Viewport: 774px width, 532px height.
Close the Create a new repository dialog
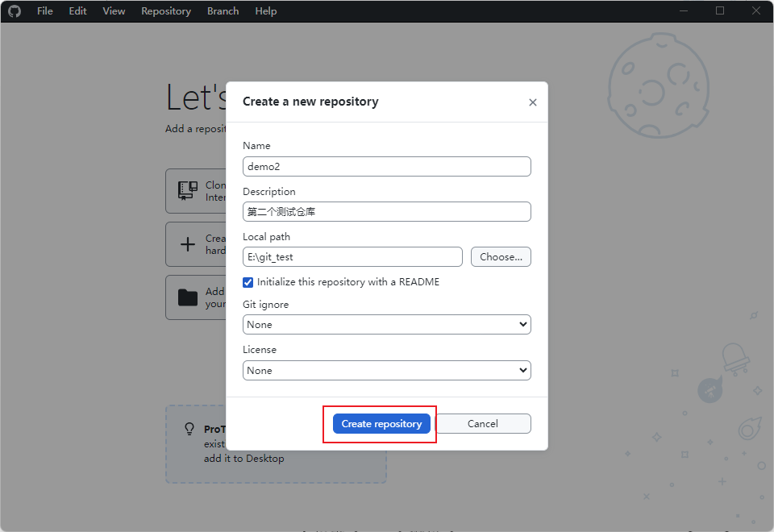pos(532,102)
